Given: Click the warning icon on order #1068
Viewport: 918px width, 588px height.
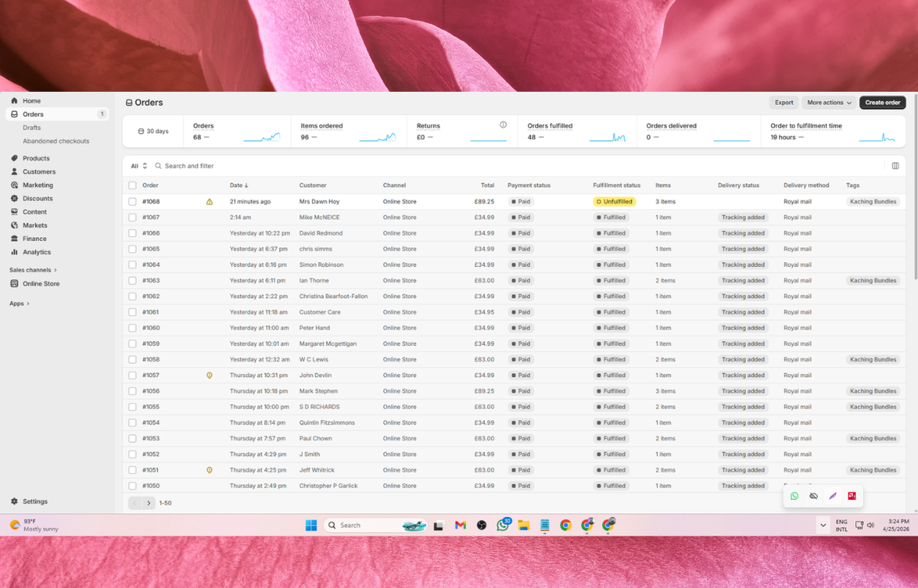Looking at the screenshot, I should (x=210, y=202).
